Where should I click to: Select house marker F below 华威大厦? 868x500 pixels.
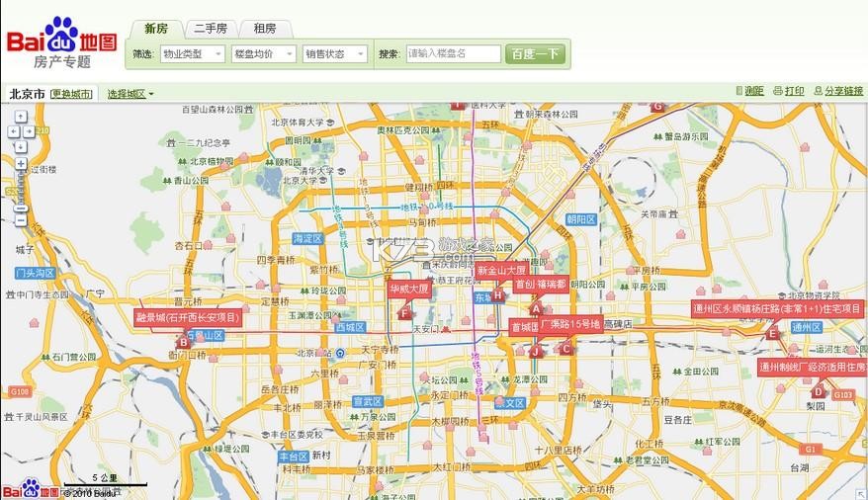click(x=404, y=313)
